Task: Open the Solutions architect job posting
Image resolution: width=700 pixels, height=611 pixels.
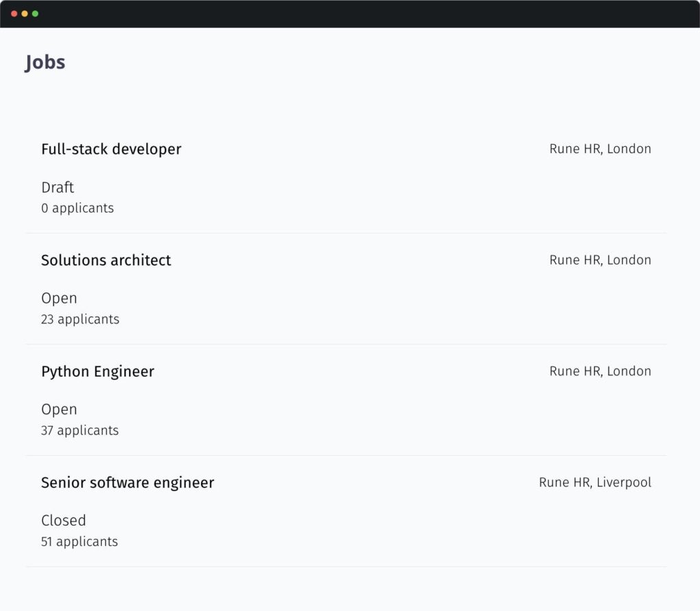Action: [x=106, y=260]
